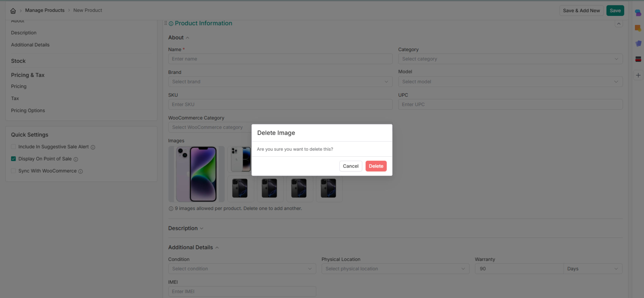Select Stock in the left navigation
Screen dimensions: 644x298
pos(18,61)
